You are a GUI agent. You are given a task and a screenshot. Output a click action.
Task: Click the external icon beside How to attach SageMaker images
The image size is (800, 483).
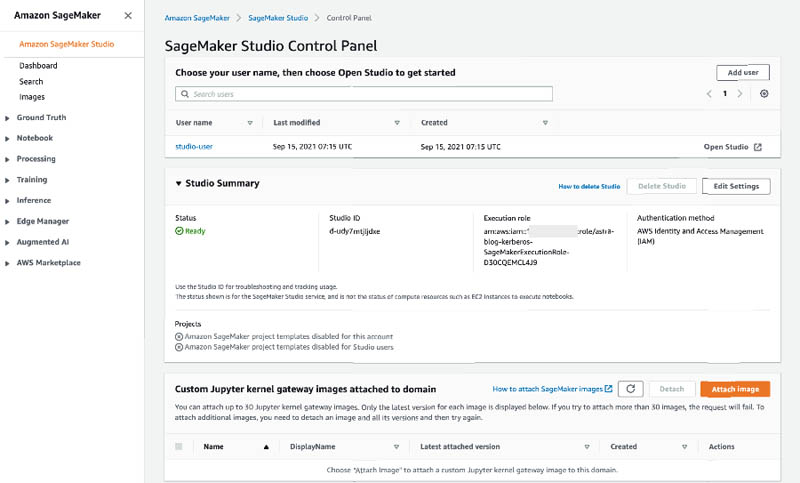coord(608,389)
